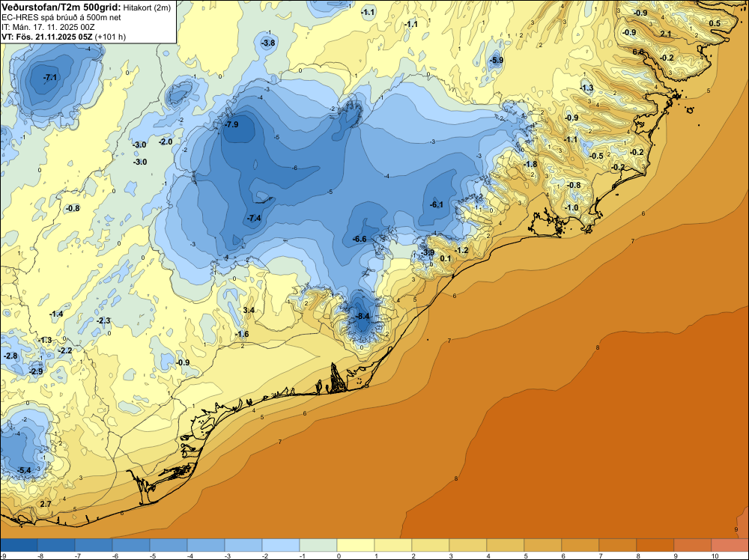749x560 pixels.
Task: Select the 0.5 temperature label
Action: point(715,24)
